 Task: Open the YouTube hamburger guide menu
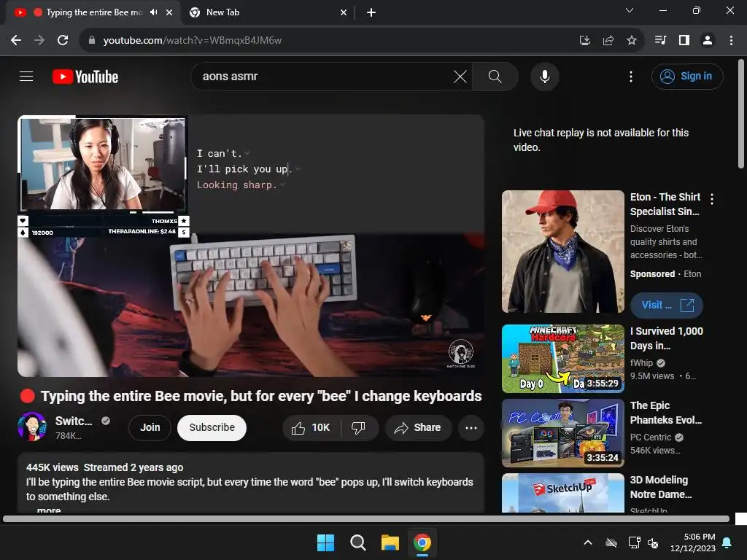[x=26, y=76]
